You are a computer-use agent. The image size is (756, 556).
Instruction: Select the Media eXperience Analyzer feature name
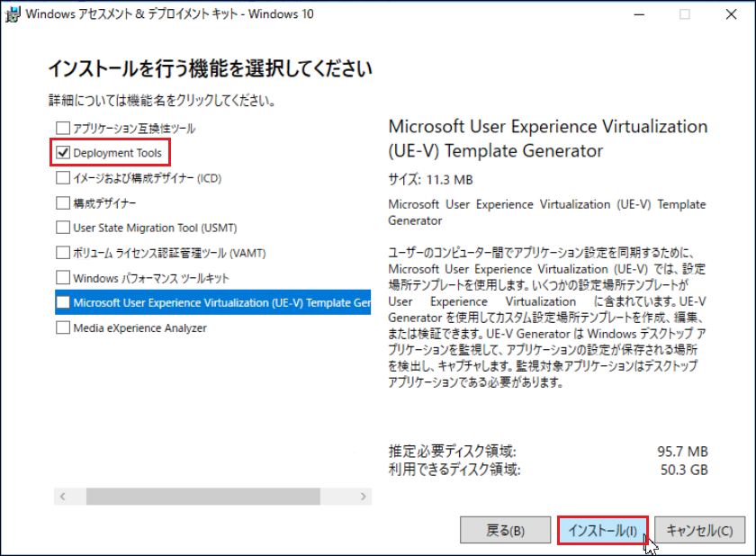pos(139,327)
